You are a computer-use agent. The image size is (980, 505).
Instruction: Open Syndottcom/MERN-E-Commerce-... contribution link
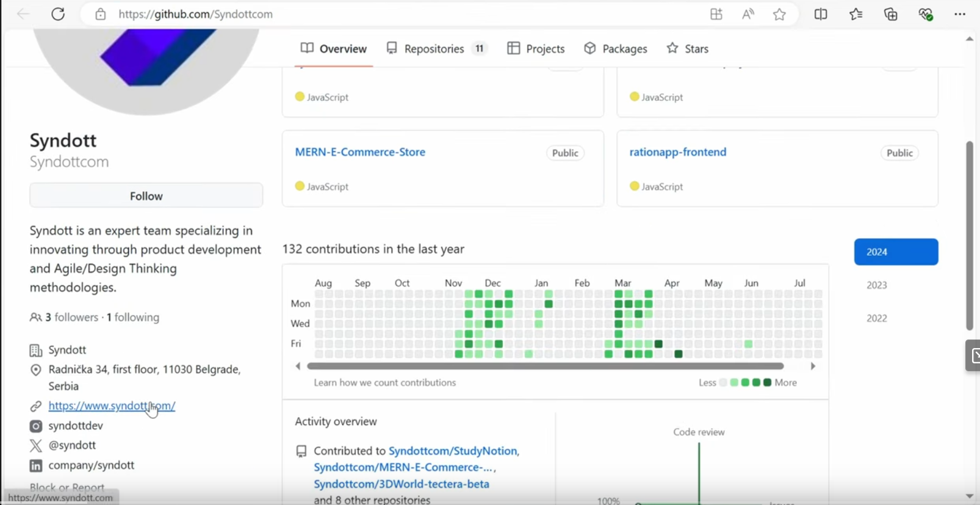(403, 468)
